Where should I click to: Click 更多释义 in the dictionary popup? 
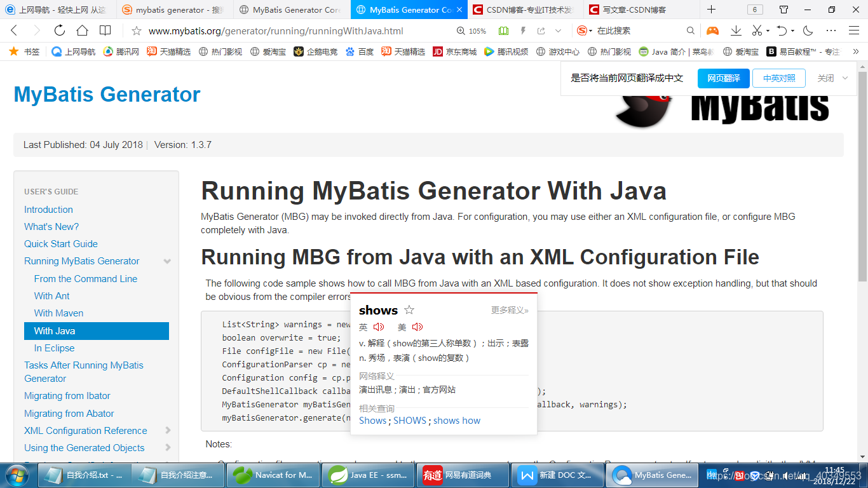[510, 311]
